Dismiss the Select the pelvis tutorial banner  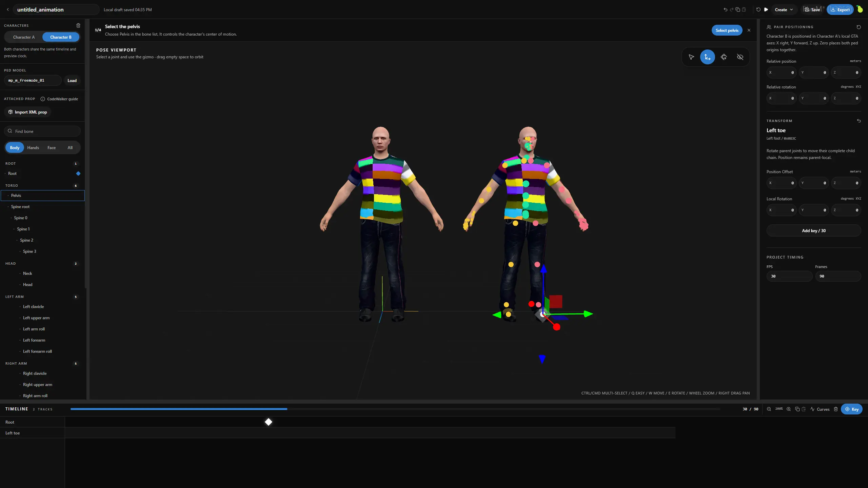tap(749, 30)
